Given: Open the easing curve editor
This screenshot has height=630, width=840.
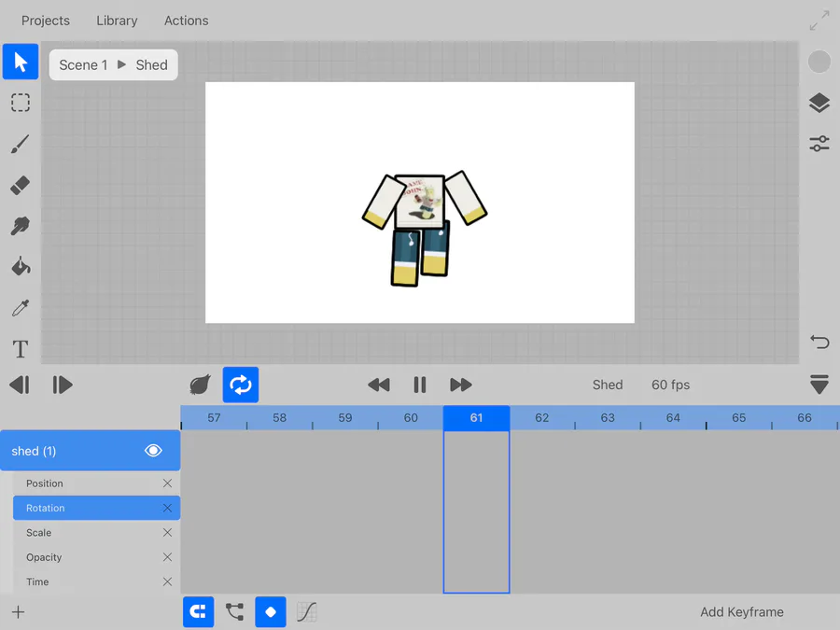Looking at the screenshot, I should coord(307,611).
